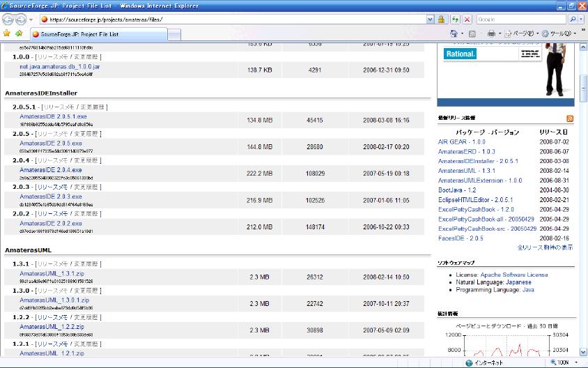
Task: Open the 100% zoom level control
Action: (x=564, y=362)
